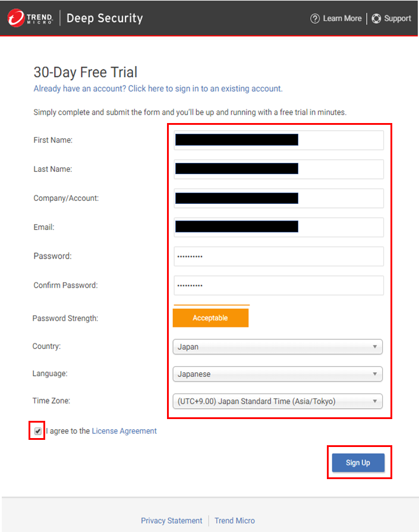The width and height of the screenshot is (419, 532).
Task: Expand the Country dropdown
Action: pyautogui.click(x=278, y=347)
